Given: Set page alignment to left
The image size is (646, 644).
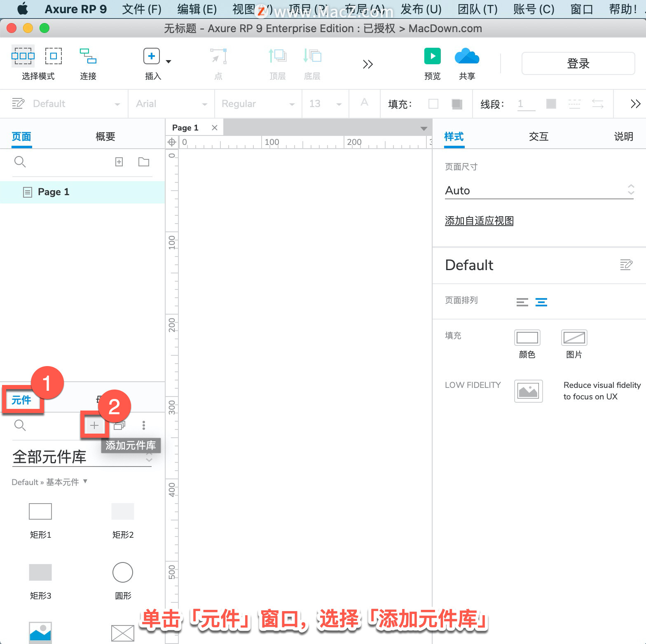Looking at the screenshot, I should (522, 302).
